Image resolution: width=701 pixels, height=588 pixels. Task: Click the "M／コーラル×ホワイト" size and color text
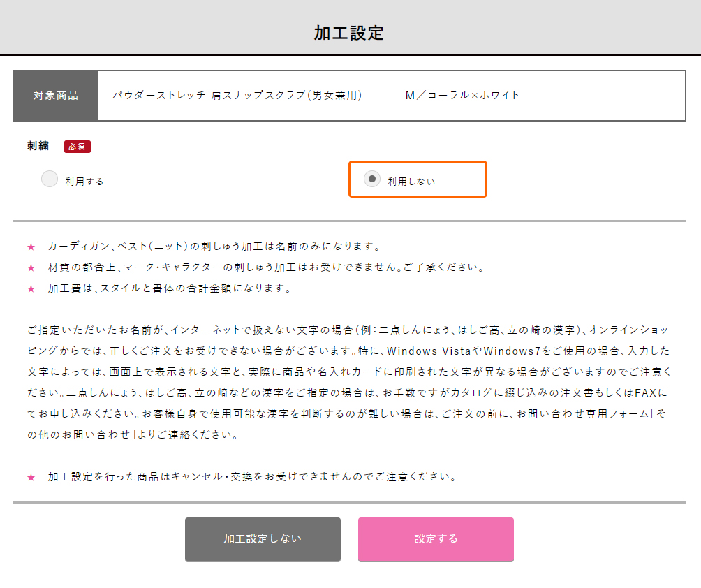click(x=462, y=96)
